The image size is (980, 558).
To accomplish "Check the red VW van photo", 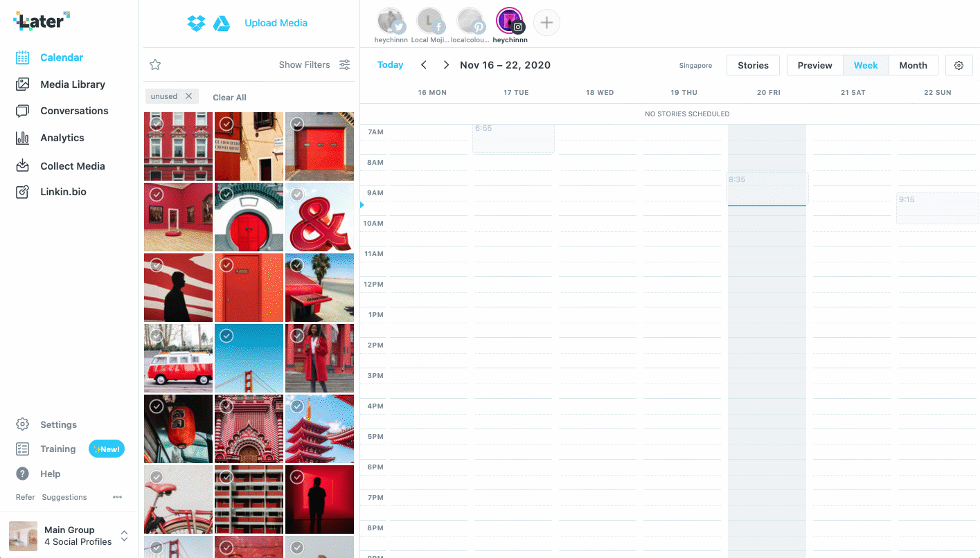I will coord(157,336).
